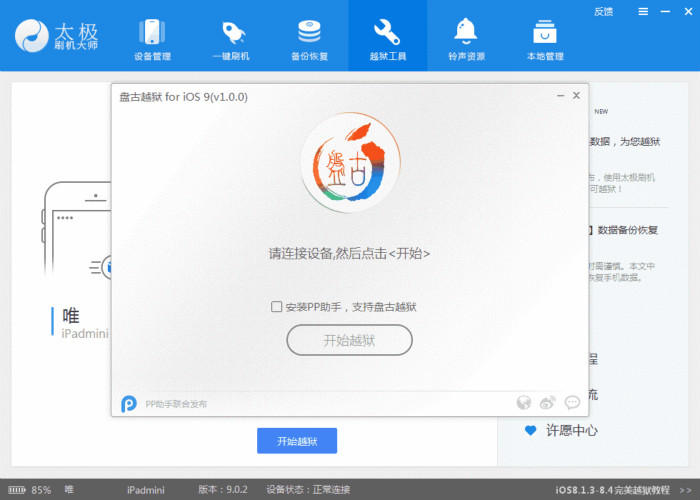This screenshot has height=500, width=700.
Task: Enable 安装PP助手 checkbox
Action: coord(276,307)
